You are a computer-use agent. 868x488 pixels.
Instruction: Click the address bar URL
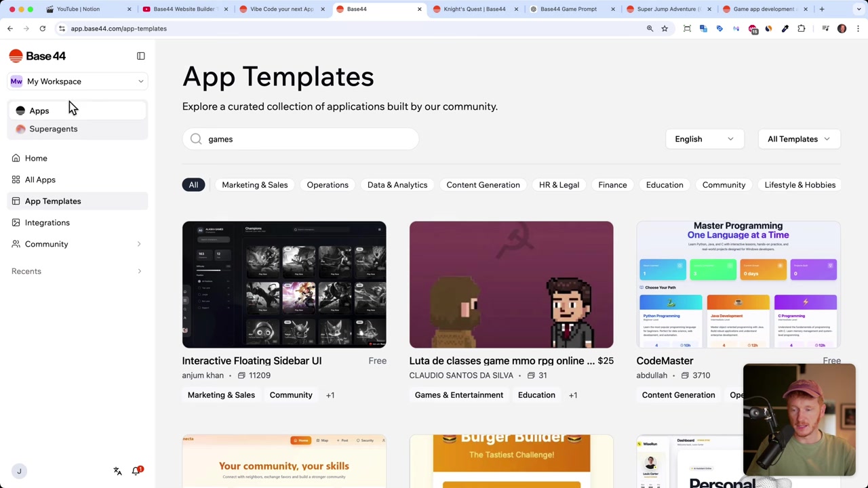coord(119,28)
